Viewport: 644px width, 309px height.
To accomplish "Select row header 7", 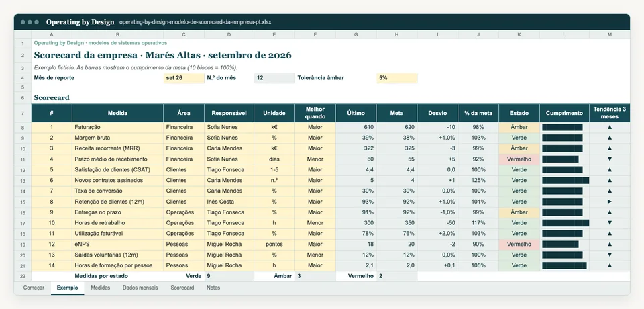I will tap(23, 113).
